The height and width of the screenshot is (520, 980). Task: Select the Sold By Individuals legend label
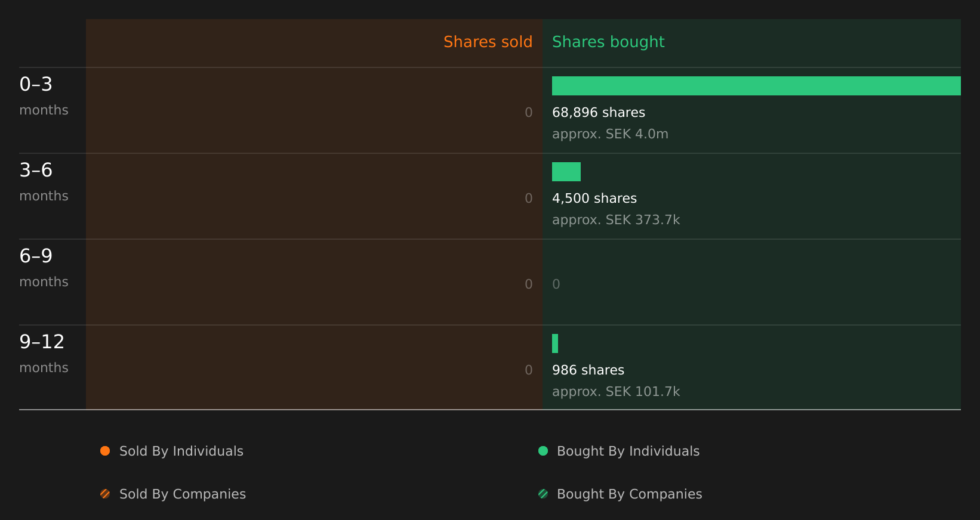coord(181,451)
